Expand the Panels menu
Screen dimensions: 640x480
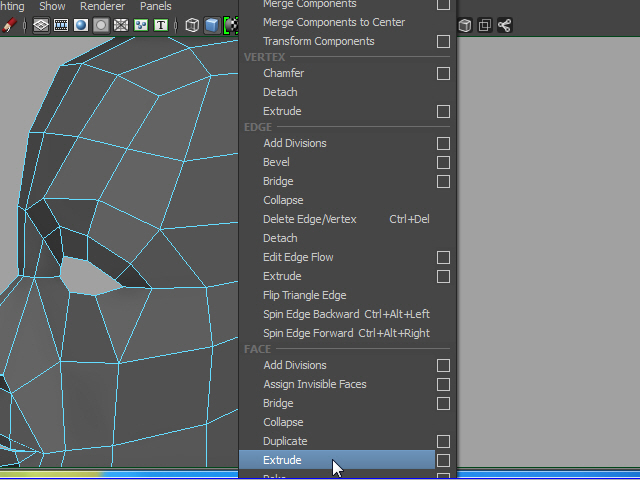[x=155, y=6]
